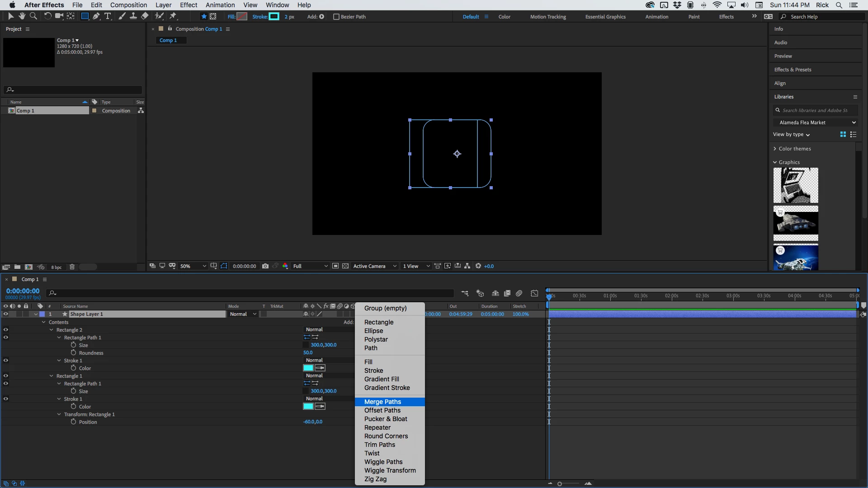
Task: Click the Stroke color swatch in the toolbar
Action: (274, 17)
